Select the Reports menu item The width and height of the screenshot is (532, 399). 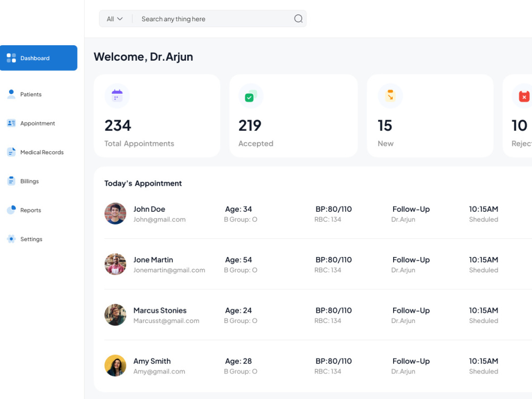pos(30,210)
